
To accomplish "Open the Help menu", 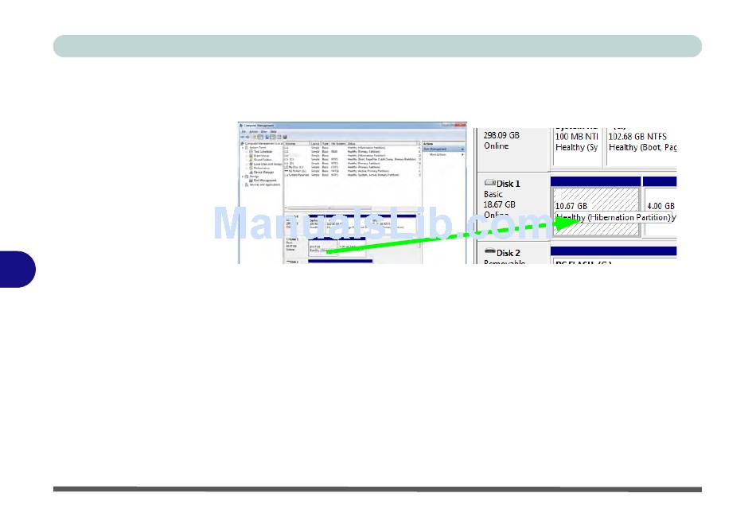I will pyautogui.click(x=273, y=131).
